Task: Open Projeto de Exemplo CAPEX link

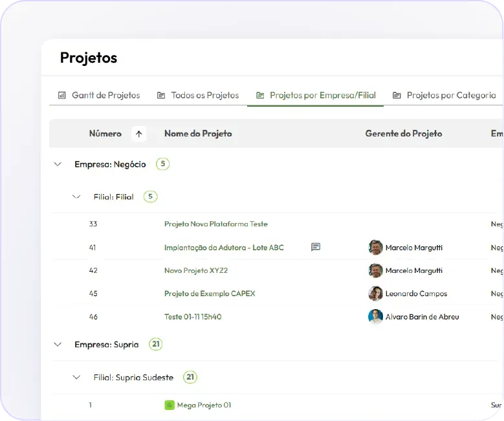Action: tap(210, 294)
